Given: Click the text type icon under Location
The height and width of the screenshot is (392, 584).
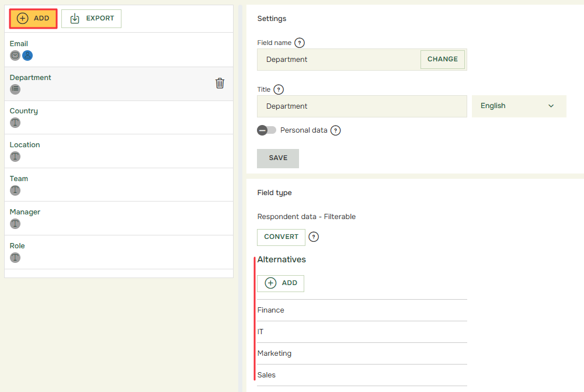Looking at the screenshot, I should pos(15,157).
